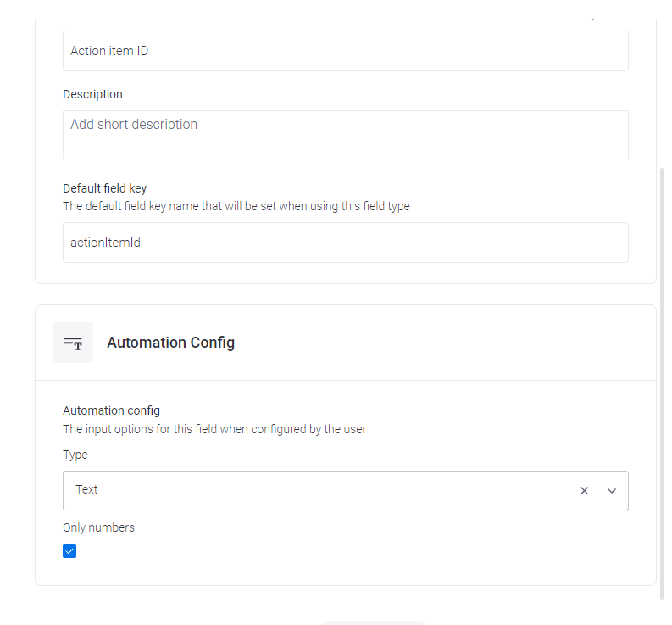Select the Text value in Type field

pyautogui.click(x=86, y=489)
